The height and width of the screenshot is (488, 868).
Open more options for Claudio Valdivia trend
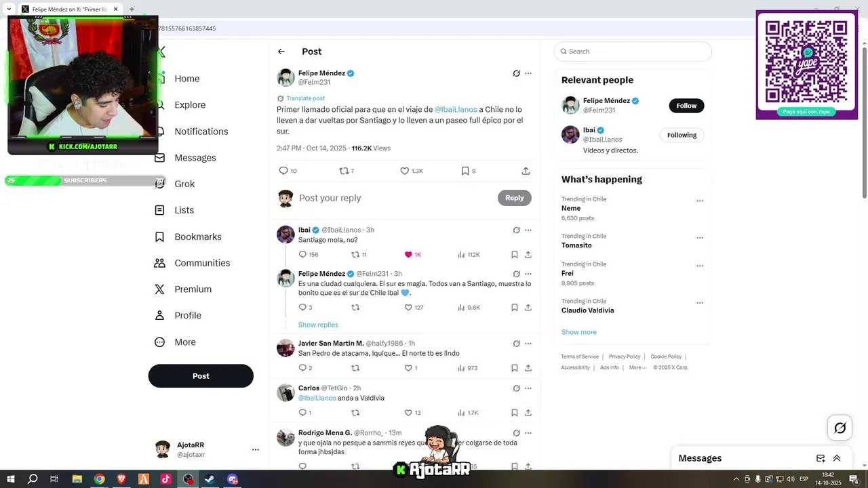click(700, 303)
